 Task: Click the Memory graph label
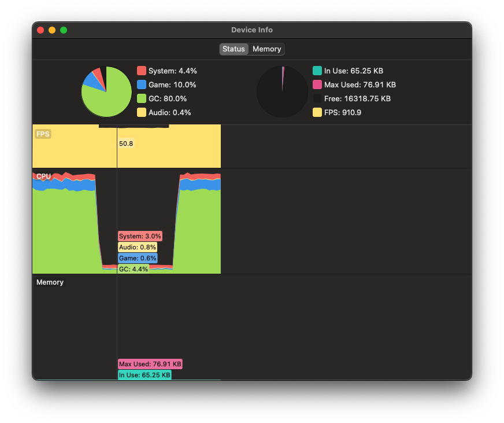[50, 282]
